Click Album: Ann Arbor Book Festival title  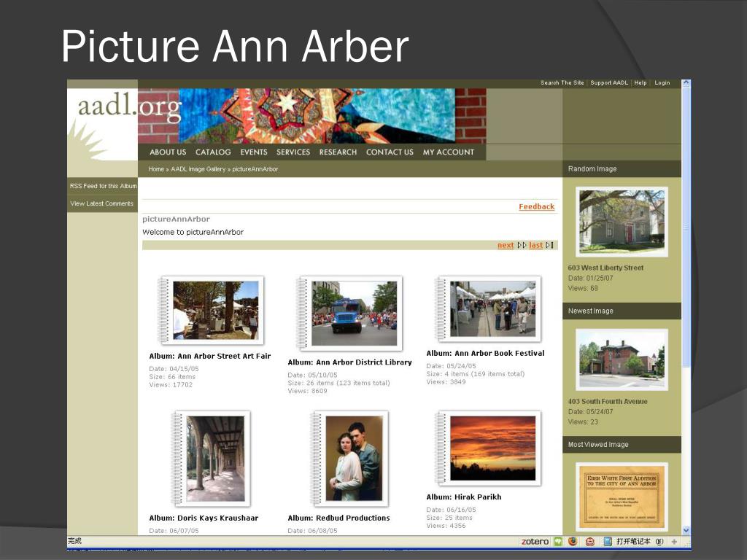[x=485, y=354]
